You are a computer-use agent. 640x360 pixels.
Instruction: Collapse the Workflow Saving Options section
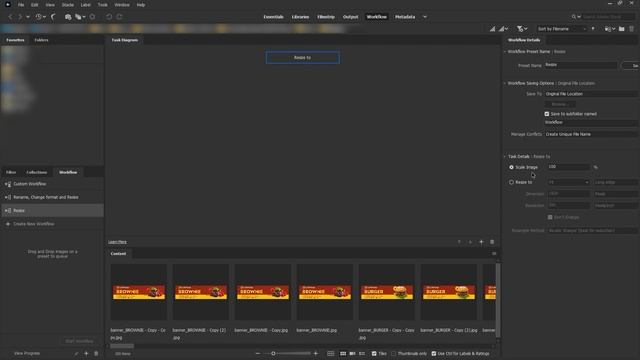505,83
